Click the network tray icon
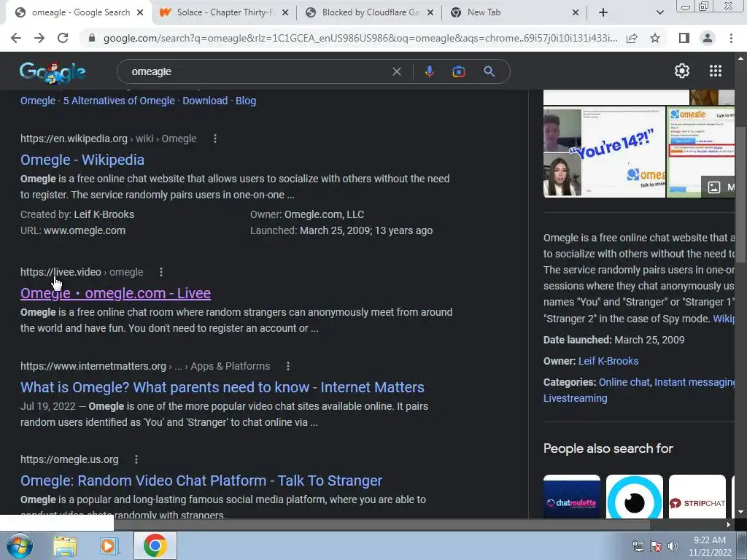The width and height of the screenshot is (747, 560). click(x=638, y=546)
